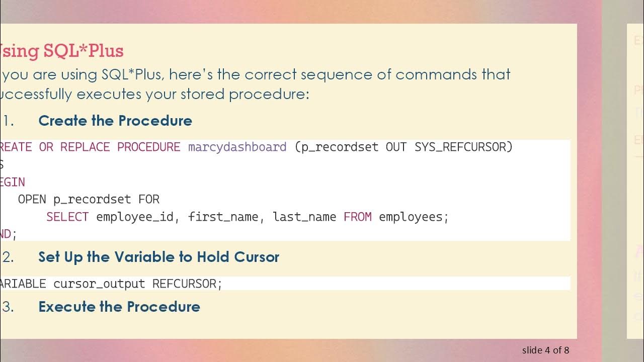Click the "slide 4 of 8" counter
Screen dimensions: 644x362
(x=545, y=350)
